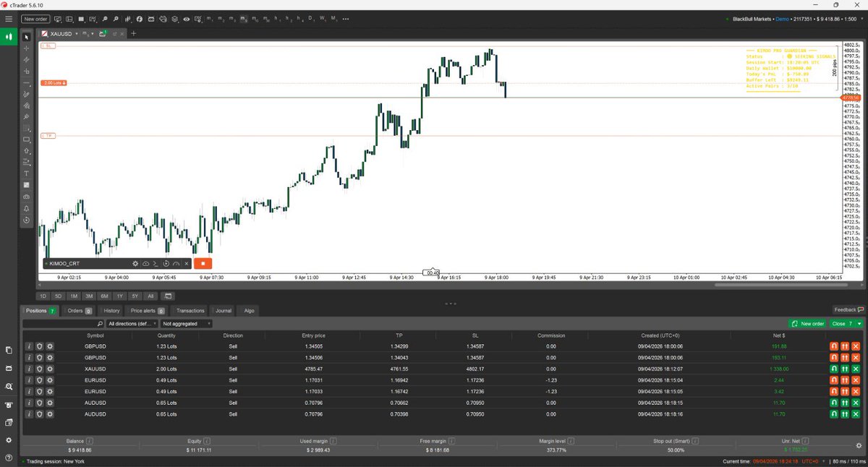
Task: Open the gear settings icon on the XAUUSD position row
Action: [50, 369]
